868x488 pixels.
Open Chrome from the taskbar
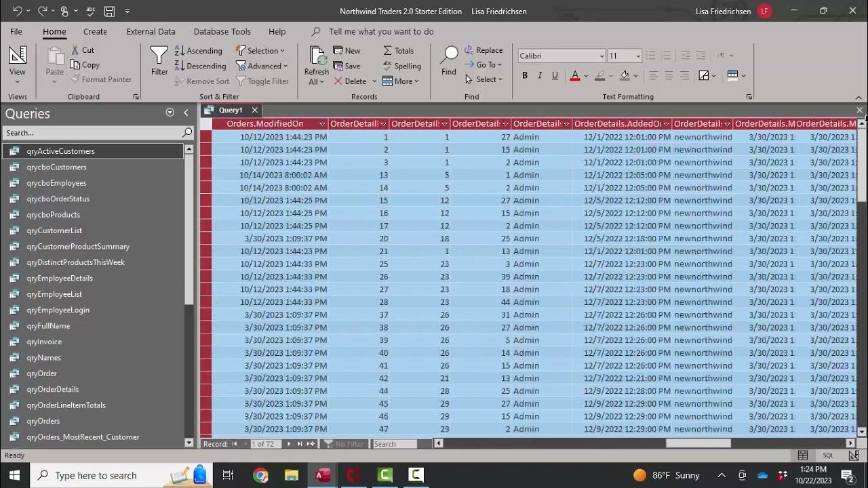tap(260, 475)
